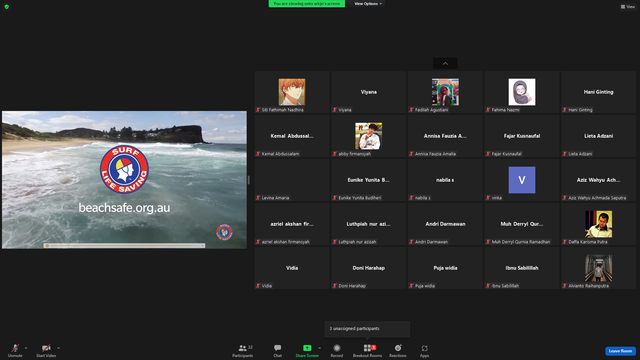Select Ibnu Sabilillah's participant tile
The image size is (640, 360).
522,269
